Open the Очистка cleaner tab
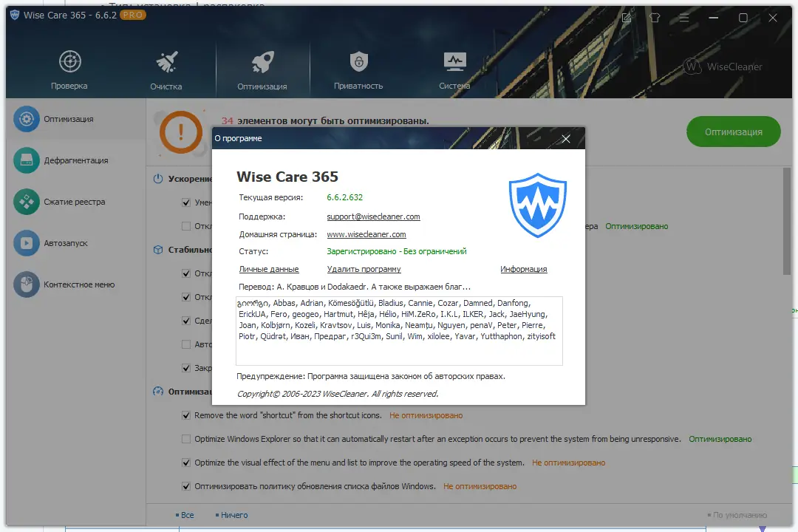The width and height of the screenshot is (798, 532). pyautogui.click(x=166, y=69)
